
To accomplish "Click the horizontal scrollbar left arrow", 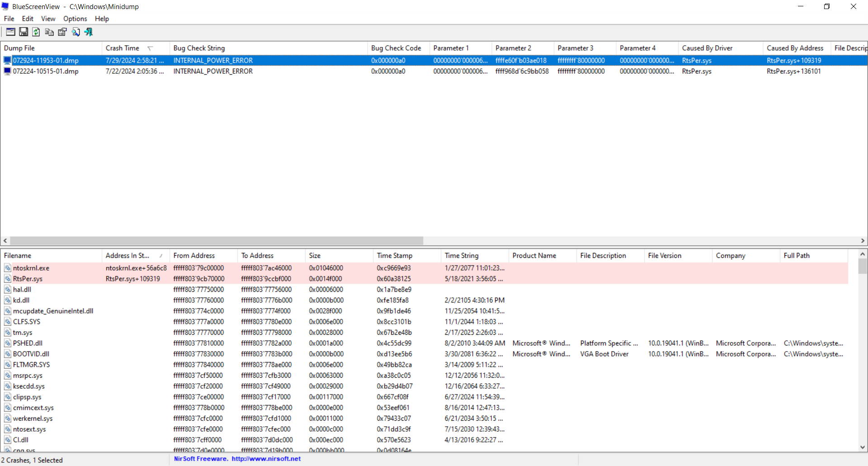I will pos(5,241).
